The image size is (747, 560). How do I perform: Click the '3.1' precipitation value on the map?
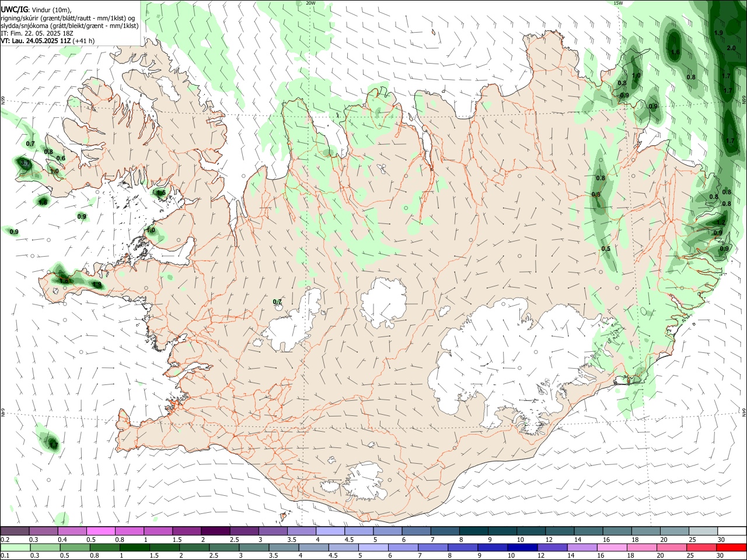(x=25, y=162)
